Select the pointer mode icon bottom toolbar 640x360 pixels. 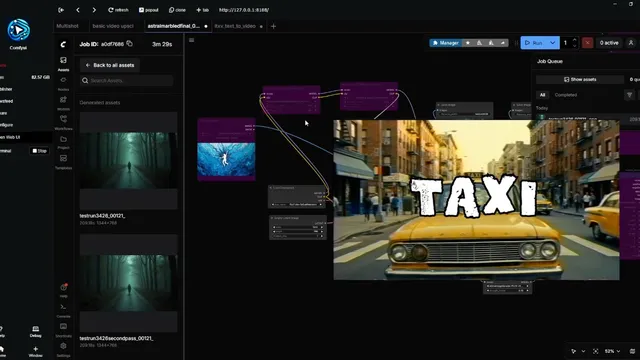573,351
